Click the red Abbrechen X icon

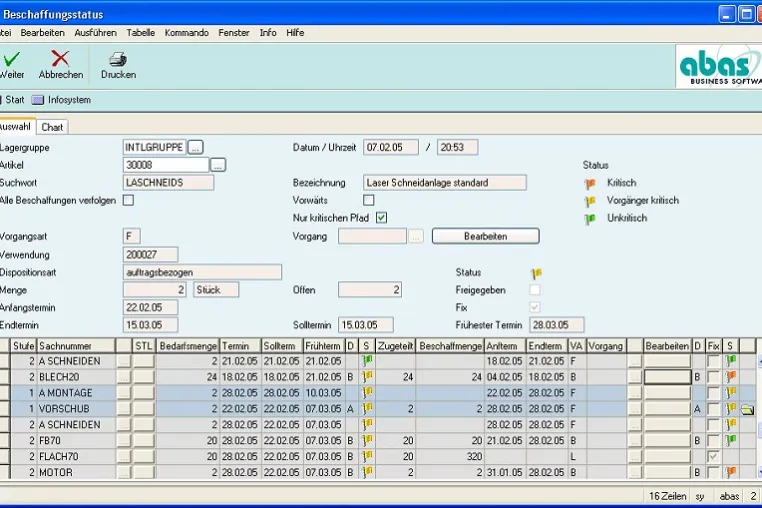(x=60, y=59)
